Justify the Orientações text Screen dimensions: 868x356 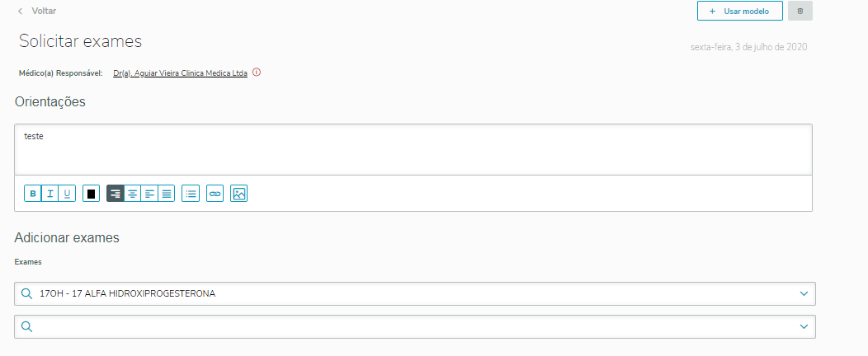[167, 194]
